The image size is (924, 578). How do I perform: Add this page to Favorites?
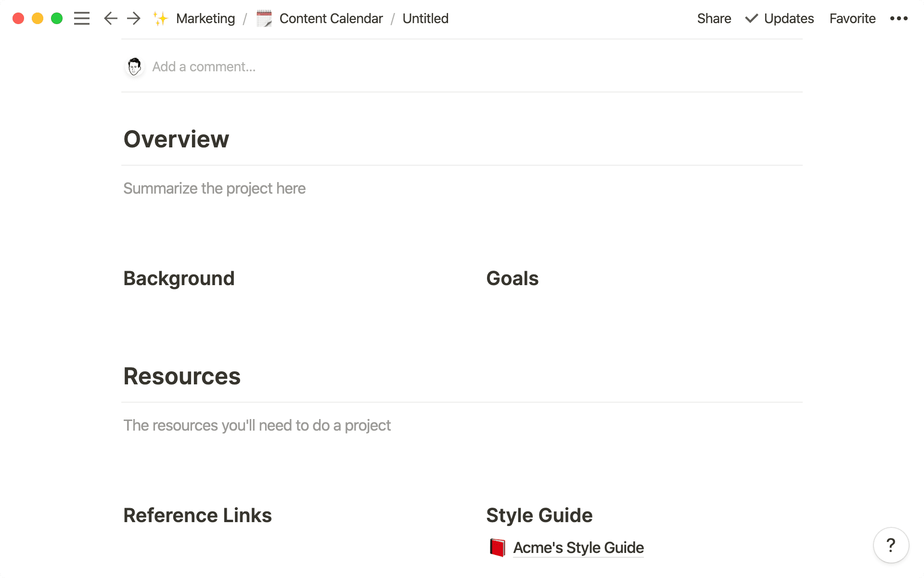click(852, 18)
